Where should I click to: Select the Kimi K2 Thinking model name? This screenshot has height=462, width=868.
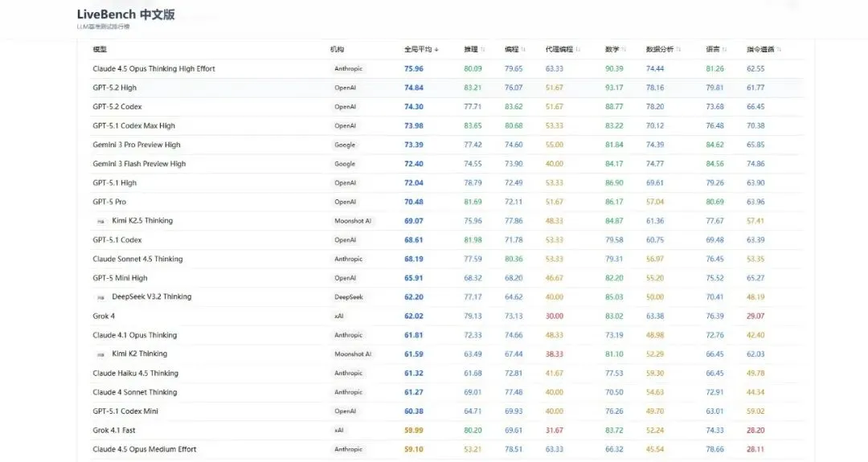coord(140,354)
